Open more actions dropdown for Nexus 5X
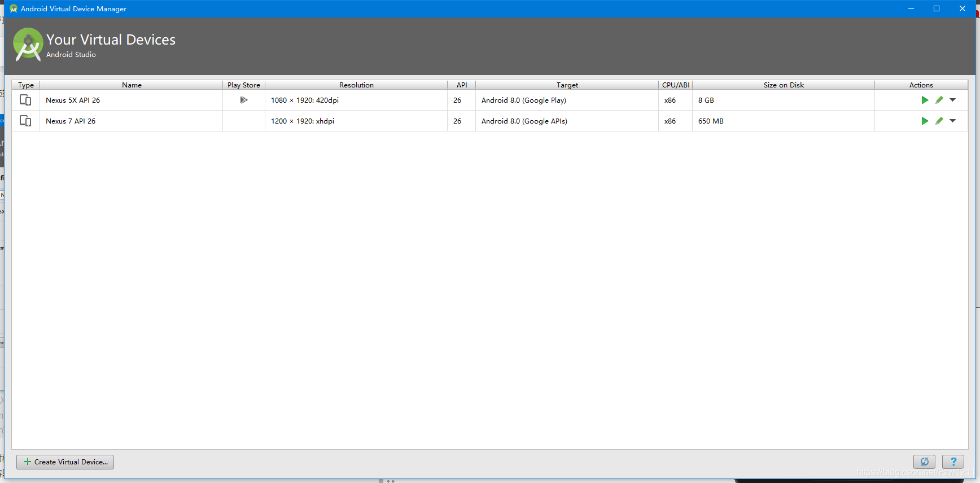The image size is (980, 483). (953, 100)
